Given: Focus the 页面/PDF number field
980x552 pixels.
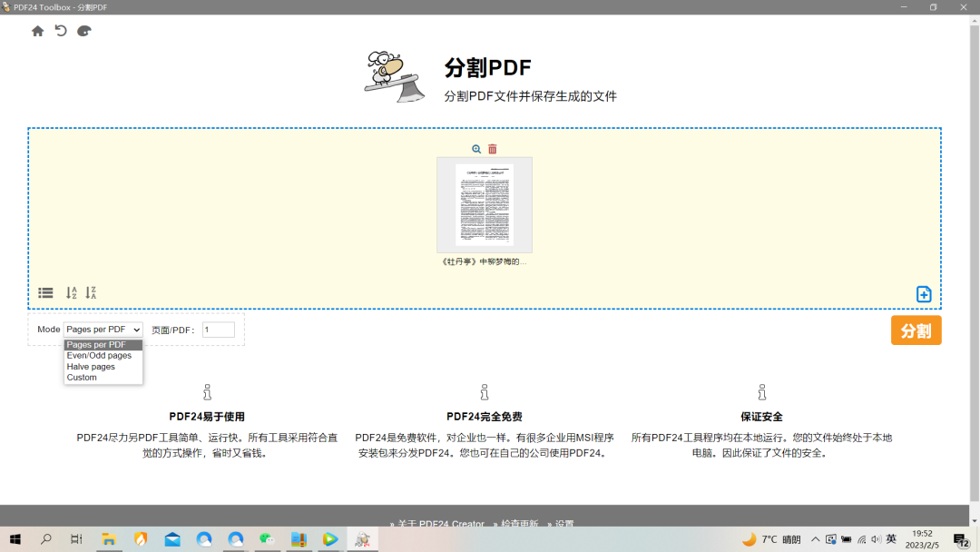Looking at the screenshot, I should (218, 330).
